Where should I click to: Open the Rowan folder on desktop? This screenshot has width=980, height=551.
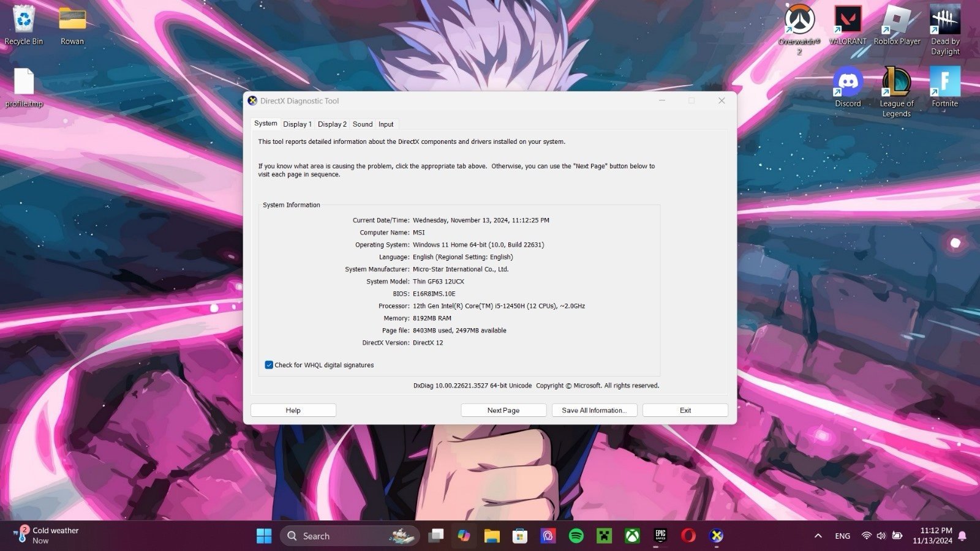[72, 25]
